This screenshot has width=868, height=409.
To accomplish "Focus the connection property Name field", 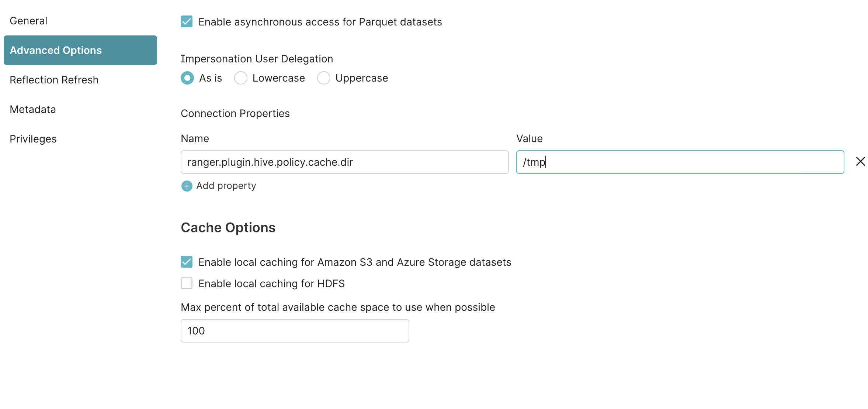I will (344, 162).
